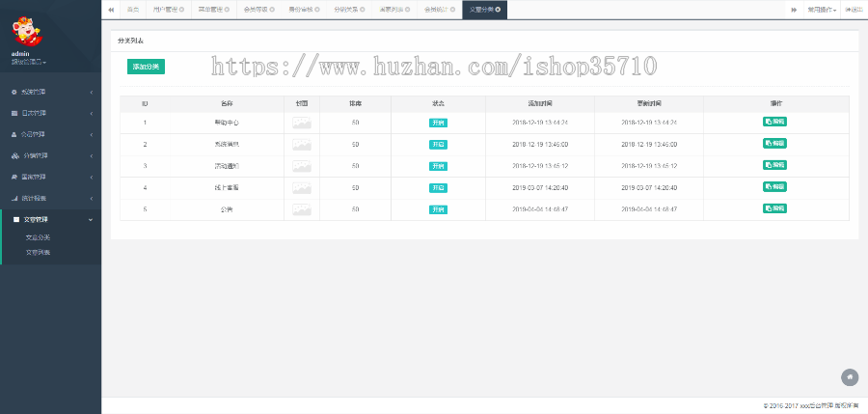Screen dimensions: 868x414
Task: Switch to the 首页 tab
Action: (132, 10)
